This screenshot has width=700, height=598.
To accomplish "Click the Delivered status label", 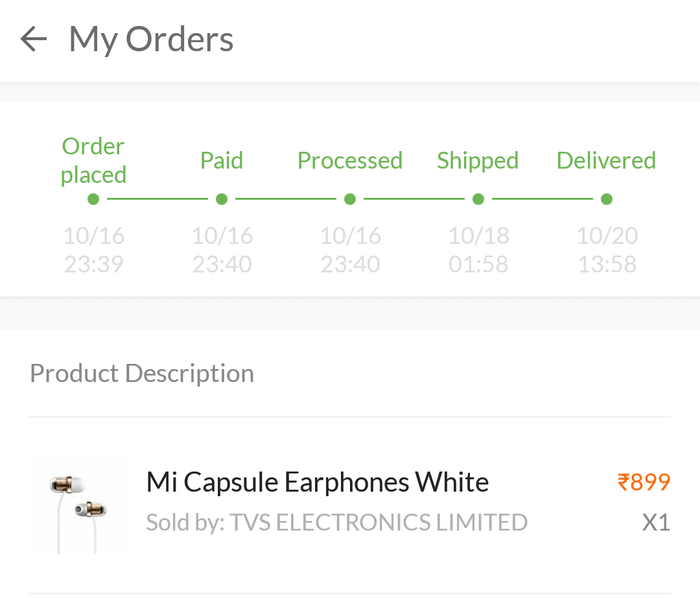I will coord(607,160).
